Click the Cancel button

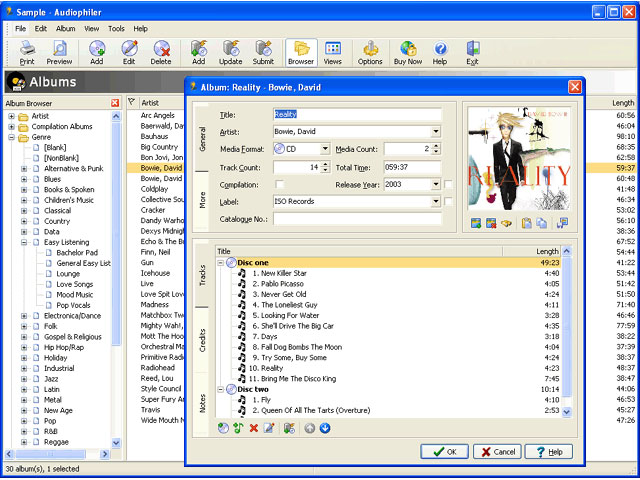pyautogui.click(x=497, y=452)
